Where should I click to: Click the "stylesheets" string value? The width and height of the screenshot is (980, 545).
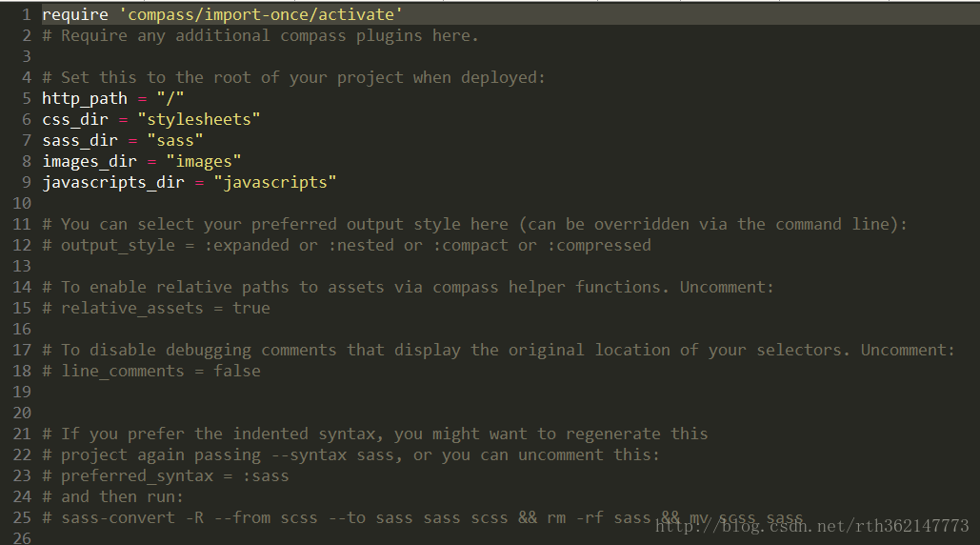[199, 119]
